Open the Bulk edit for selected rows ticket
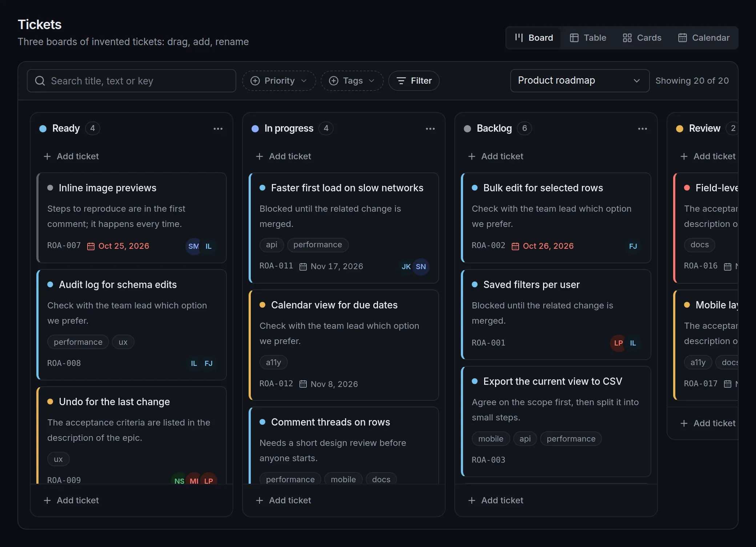 (x=556, y=217)
